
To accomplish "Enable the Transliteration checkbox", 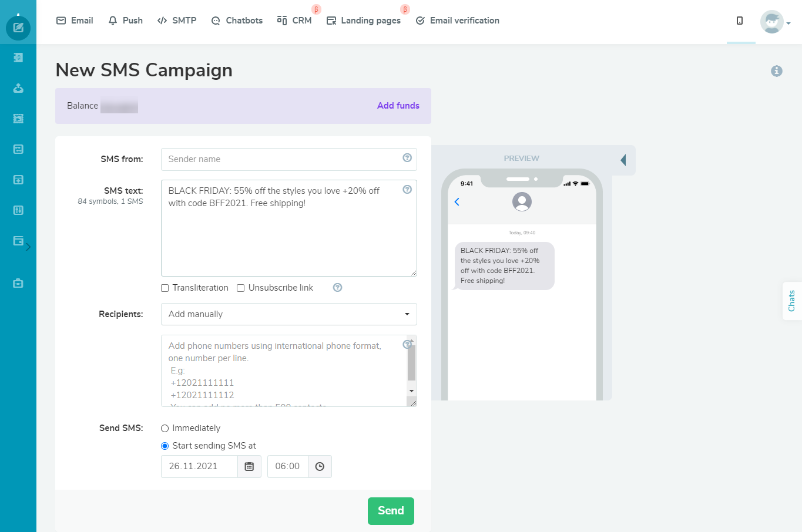I will (164, 288).
